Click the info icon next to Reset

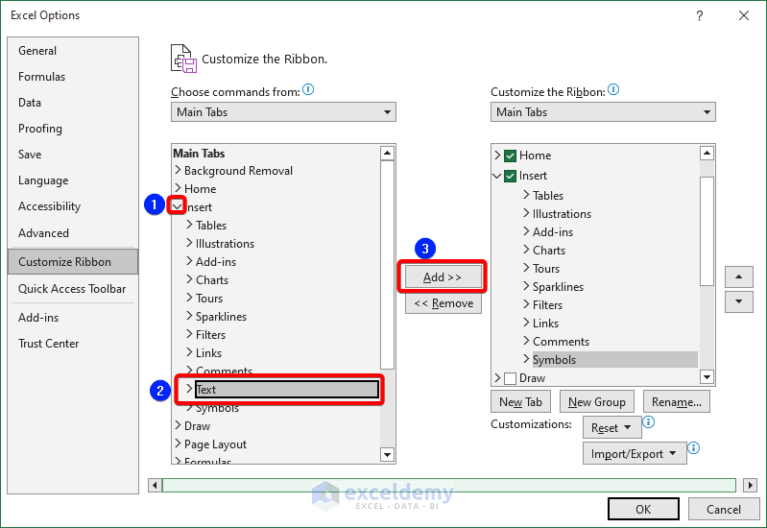tap(649, 422)
